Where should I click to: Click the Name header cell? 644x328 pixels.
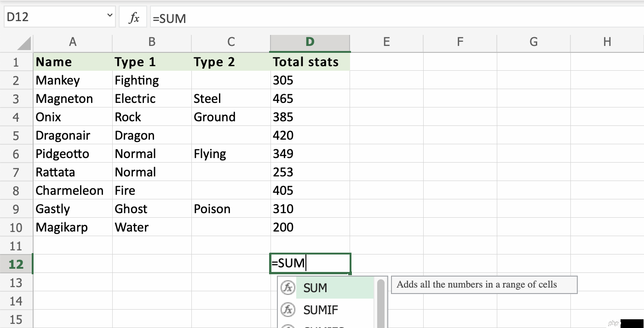pos(73,62)
